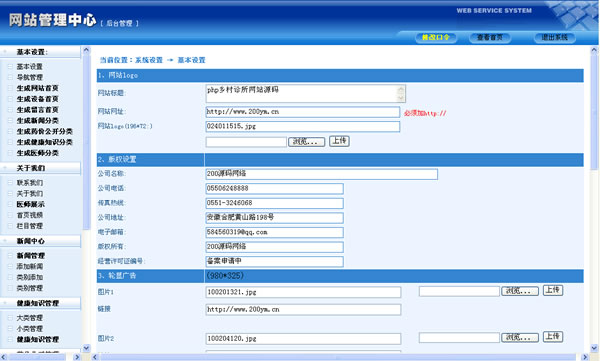Choose 生成药价公开分类 sidebar item

pyautogui.click(x=44, y=131)
